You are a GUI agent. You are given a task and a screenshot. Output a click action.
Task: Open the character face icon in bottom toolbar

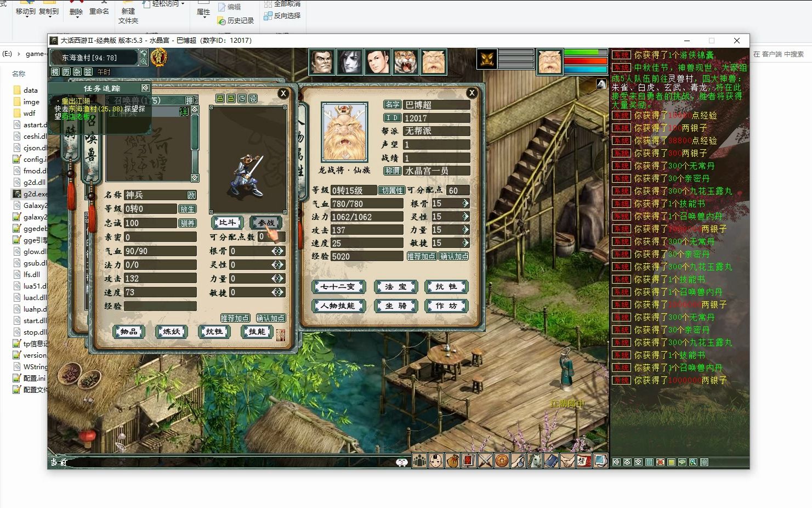[x=436, y=461]
